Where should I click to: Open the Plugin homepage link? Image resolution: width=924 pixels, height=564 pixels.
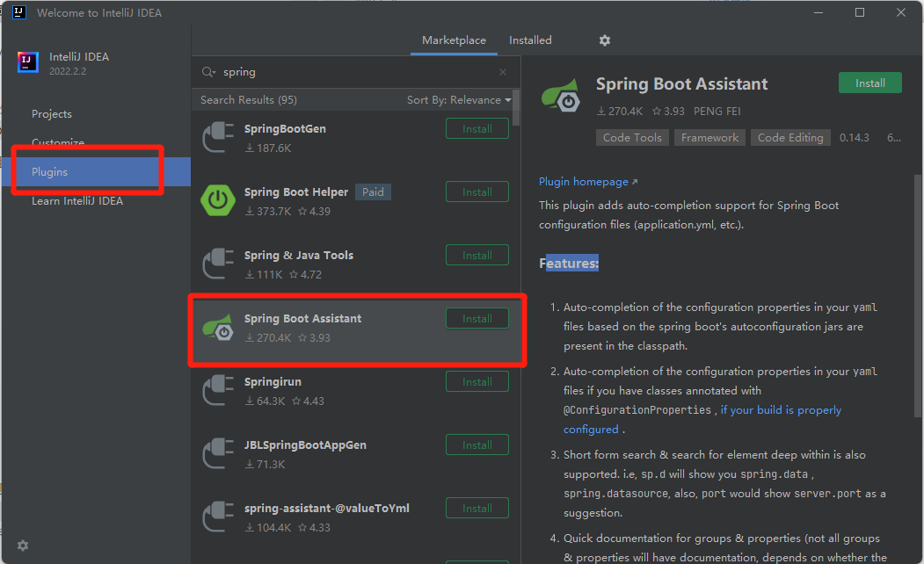point(588,182)
